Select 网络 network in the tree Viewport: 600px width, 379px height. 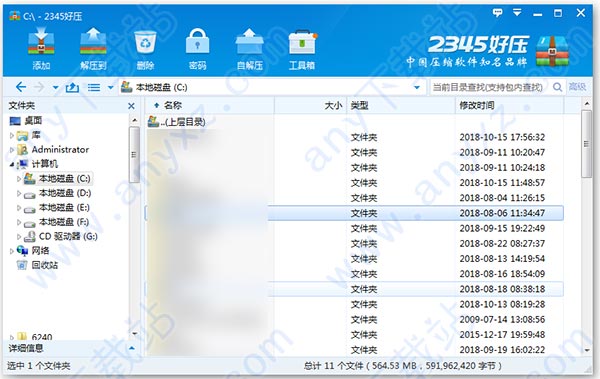click(x=33, y=251)
